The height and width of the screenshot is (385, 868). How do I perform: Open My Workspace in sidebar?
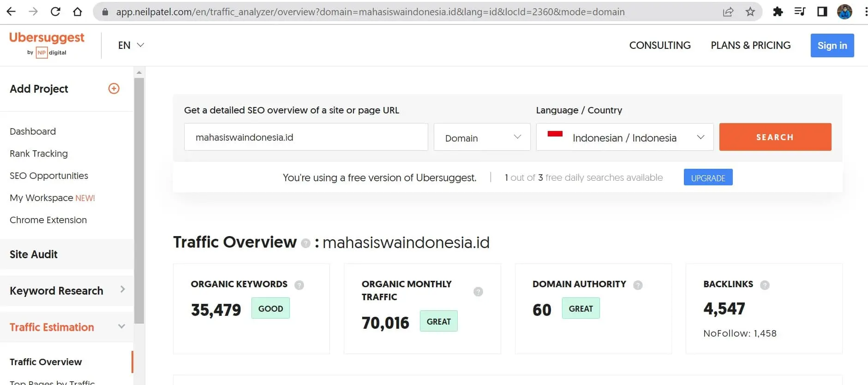tap(52, 198)
